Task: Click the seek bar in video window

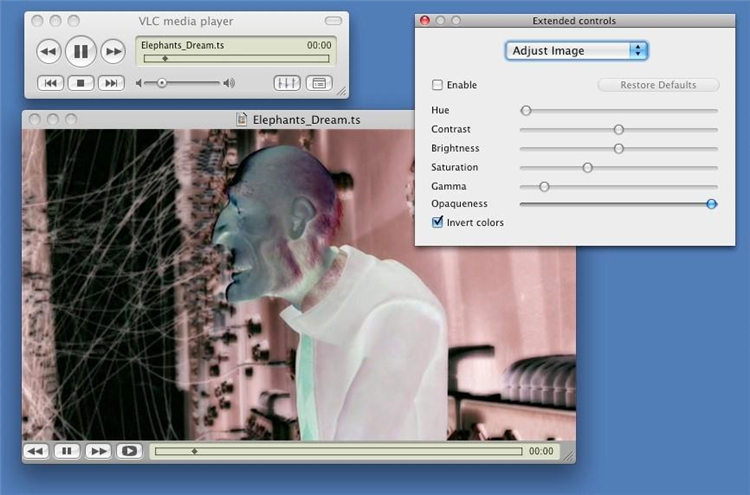Action: pos(338,451)
